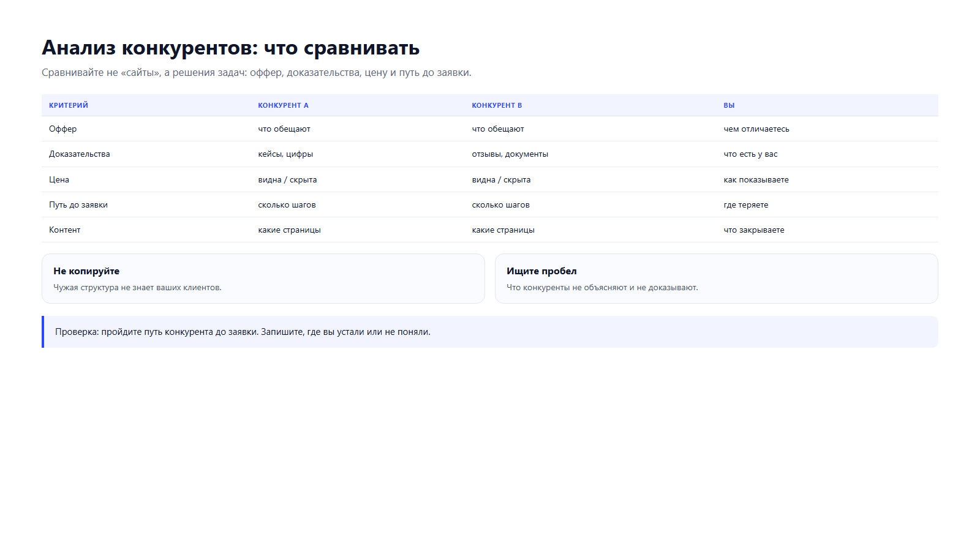Click the 'Доказательства' row label
The image size is (980, 551).
pos(80,154)
